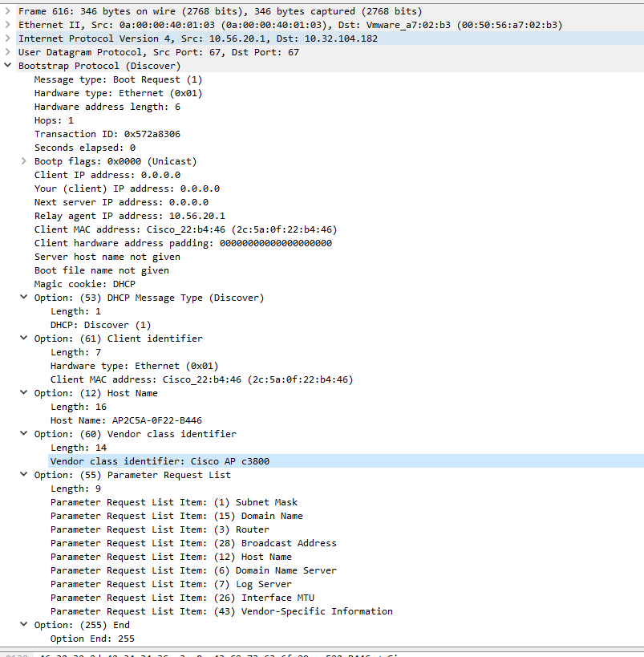Click 'Next server IP address: 0.0.0.0'
The width and height of the screenshot is (644, 657).
[x=122, y=202]
